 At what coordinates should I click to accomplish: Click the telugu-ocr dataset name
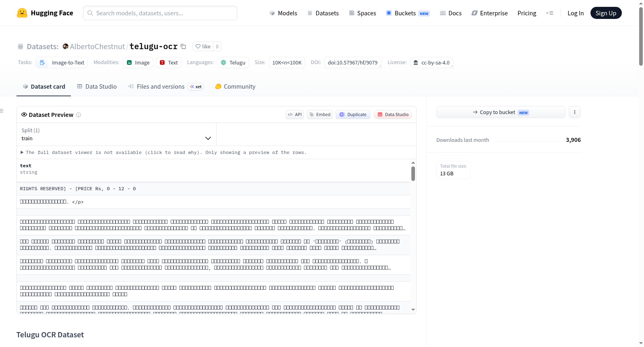153,46
